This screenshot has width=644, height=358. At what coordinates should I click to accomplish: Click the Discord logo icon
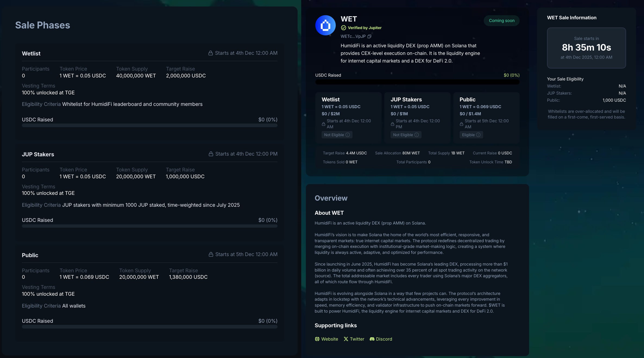pos(372,339)
